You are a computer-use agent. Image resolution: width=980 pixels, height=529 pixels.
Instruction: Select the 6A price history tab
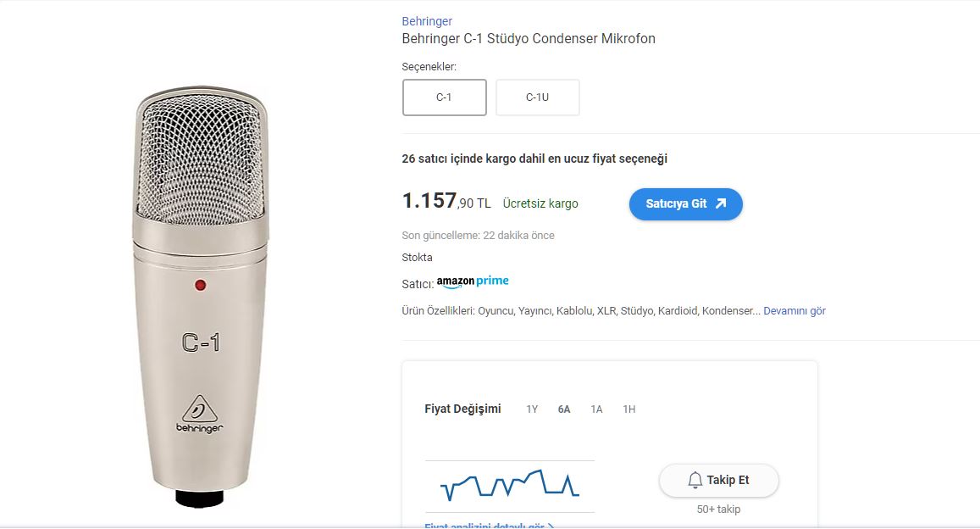pyautogui.click(x=564, y=409)
